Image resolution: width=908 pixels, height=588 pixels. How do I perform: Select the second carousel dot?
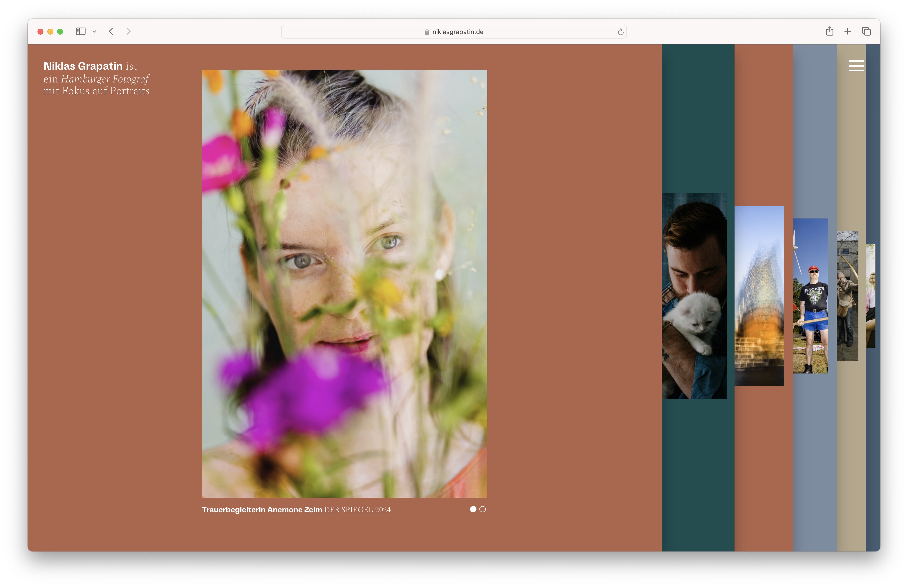point(483,509)
